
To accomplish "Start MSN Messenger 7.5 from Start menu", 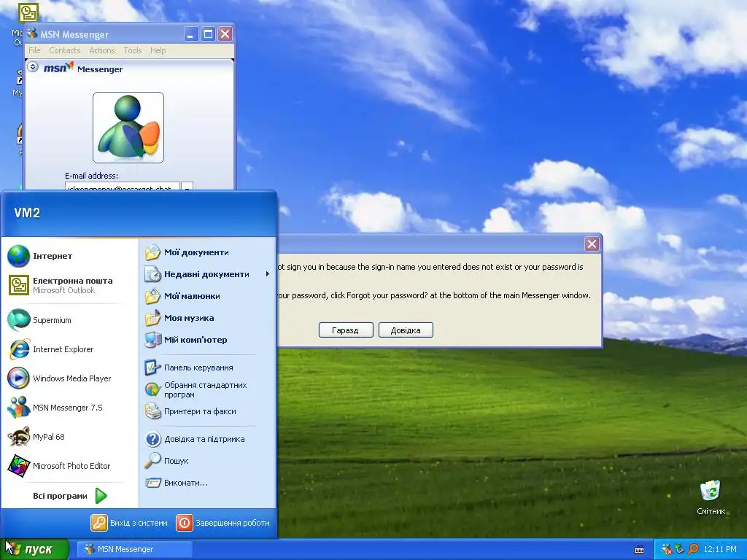I will coord(18,408).
